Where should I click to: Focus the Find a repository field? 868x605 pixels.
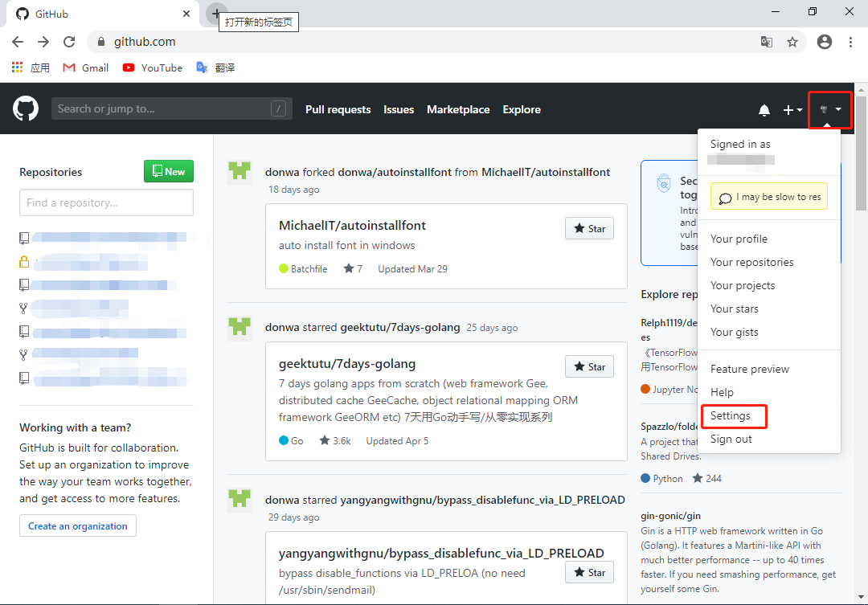(x=106, y=202)
